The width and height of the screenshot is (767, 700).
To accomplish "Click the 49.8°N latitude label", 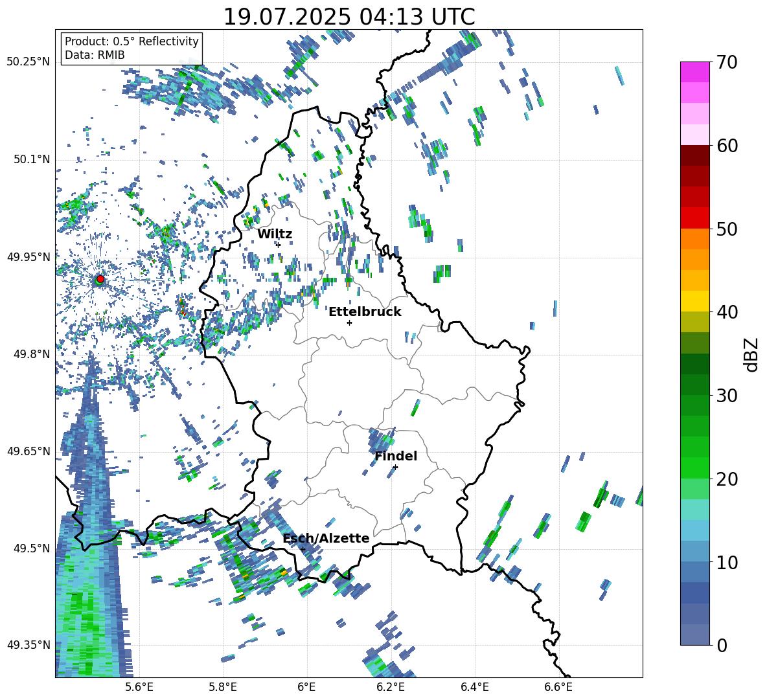I will pyautogui.click(x=32, y=354).
